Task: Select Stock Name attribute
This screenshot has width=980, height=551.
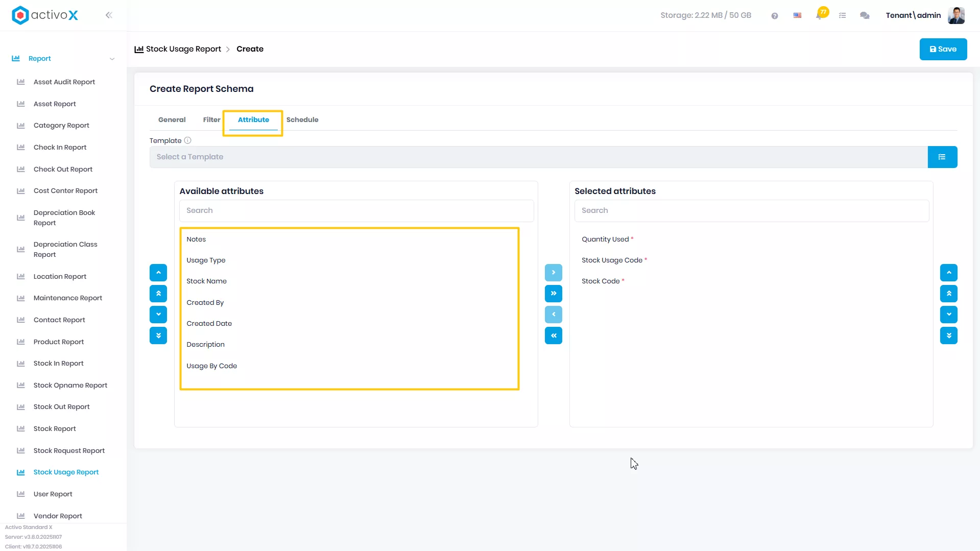Action: [206, 281]
